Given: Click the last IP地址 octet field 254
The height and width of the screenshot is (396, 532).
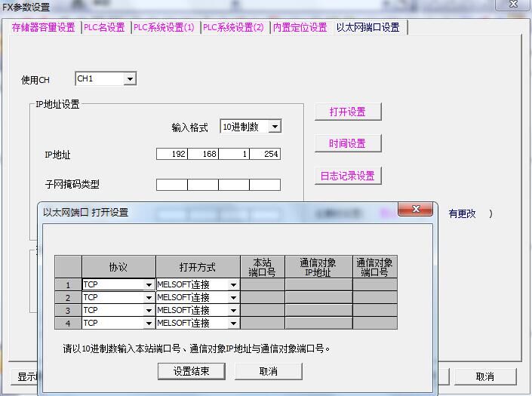Looking at the screenshot, I should [265, 154].
